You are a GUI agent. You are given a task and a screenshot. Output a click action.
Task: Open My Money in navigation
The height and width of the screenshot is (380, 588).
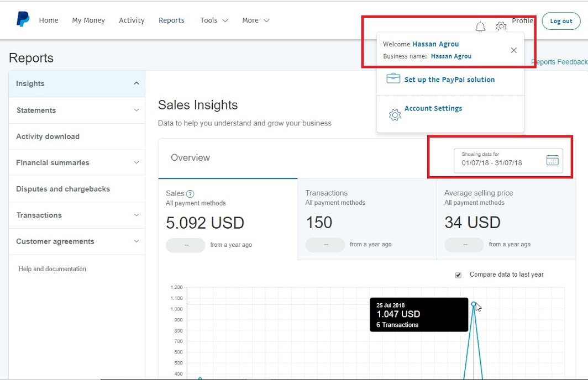point(88,20)
